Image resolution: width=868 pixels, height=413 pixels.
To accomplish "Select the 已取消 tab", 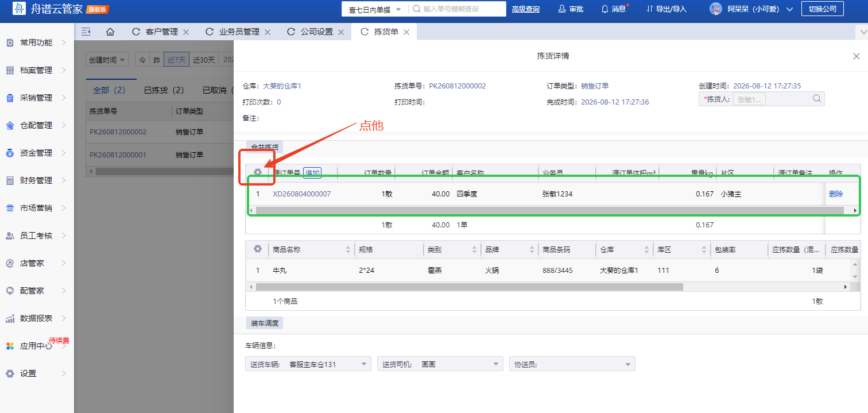I will tap(218, 90).
